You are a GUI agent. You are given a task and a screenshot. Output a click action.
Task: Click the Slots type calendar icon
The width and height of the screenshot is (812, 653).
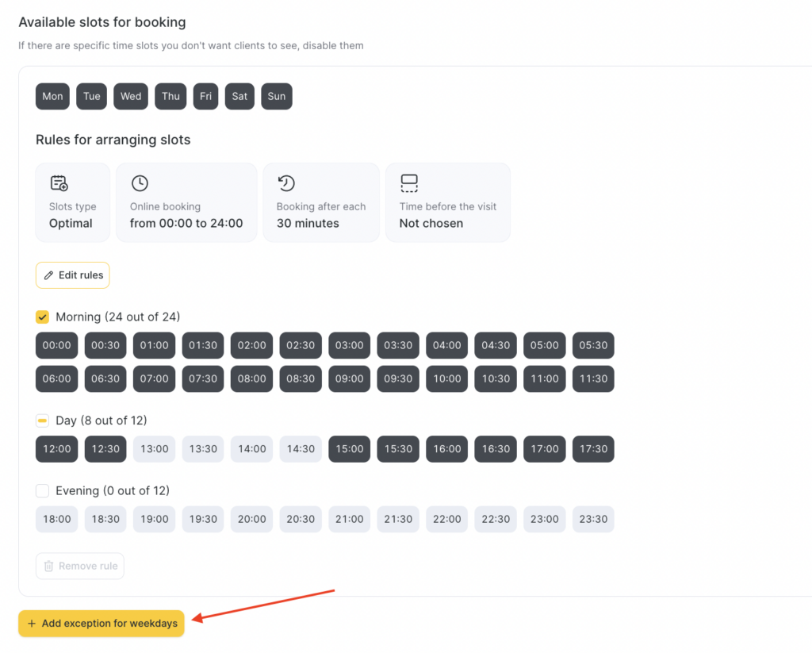59,183
